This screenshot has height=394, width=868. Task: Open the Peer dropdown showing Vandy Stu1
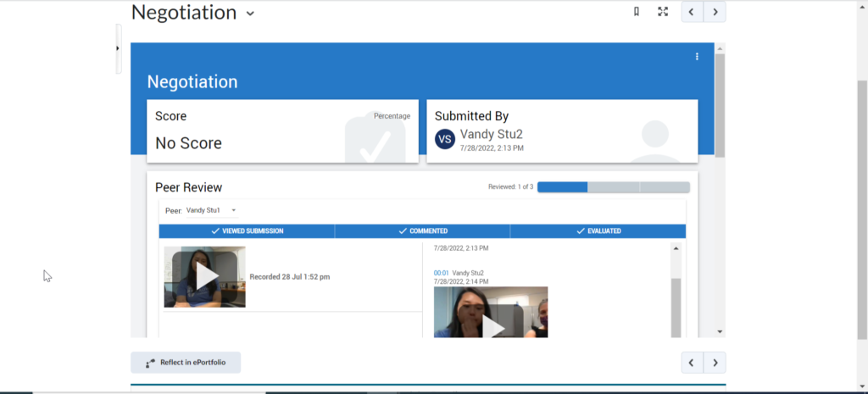point(211,210)
